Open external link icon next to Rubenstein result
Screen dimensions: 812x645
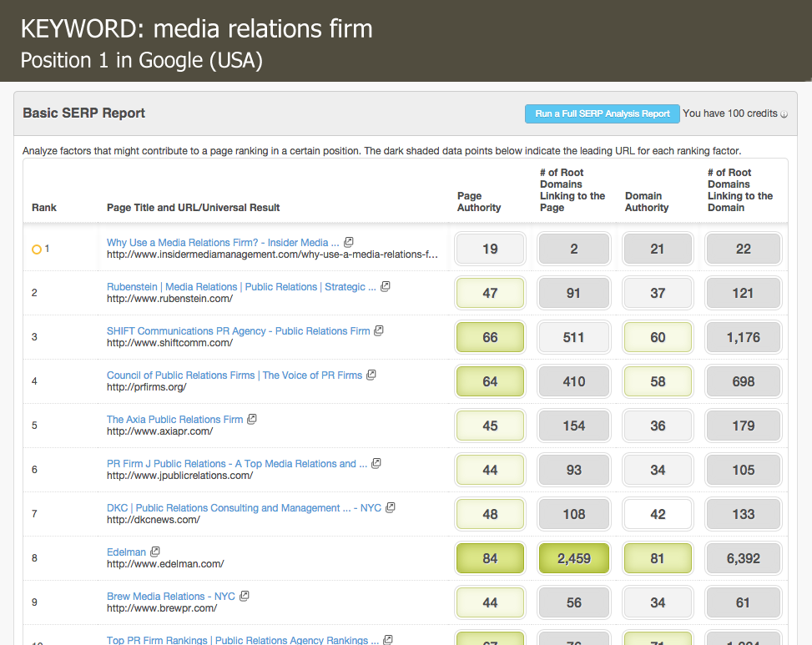click(x=386, y=286)
